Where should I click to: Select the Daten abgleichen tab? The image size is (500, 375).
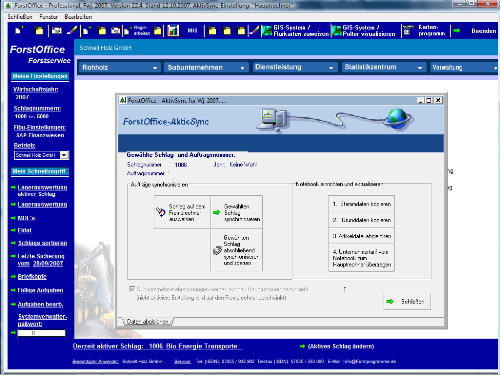(148, 321)
